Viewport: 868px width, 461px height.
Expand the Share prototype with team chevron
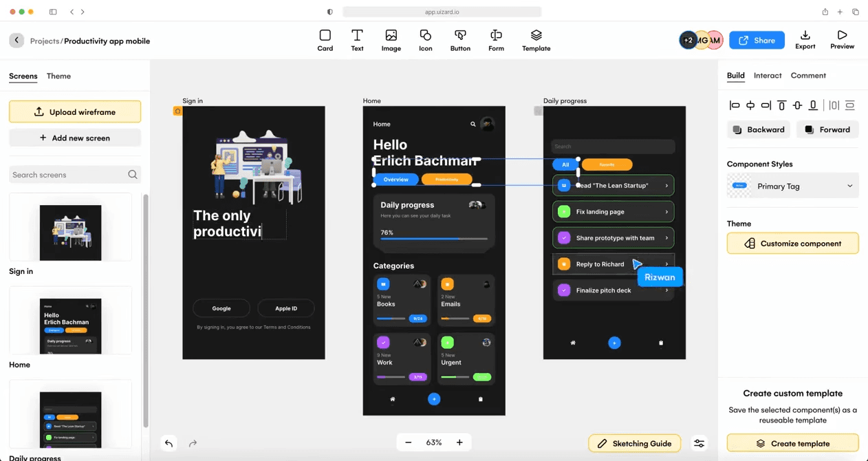666,238
